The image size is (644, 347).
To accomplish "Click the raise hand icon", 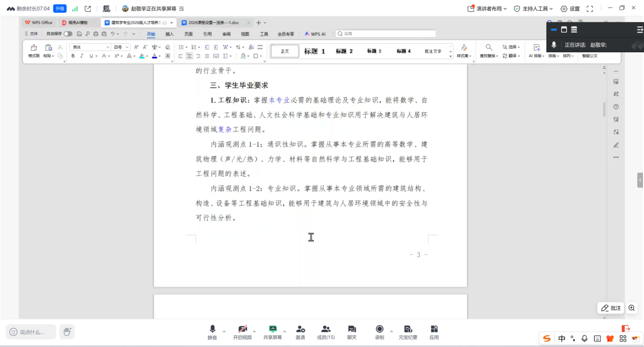I will point(67,332).
